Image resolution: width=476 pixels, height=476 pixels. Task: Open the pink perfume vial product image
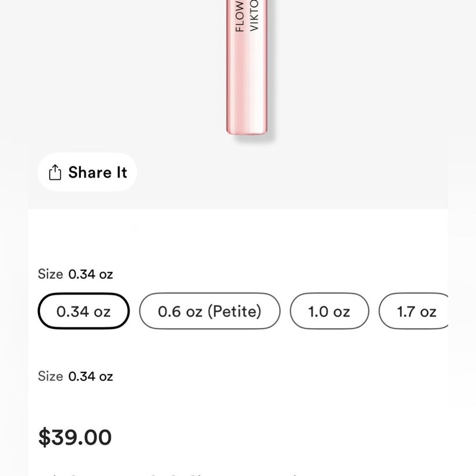pos(247,67)
